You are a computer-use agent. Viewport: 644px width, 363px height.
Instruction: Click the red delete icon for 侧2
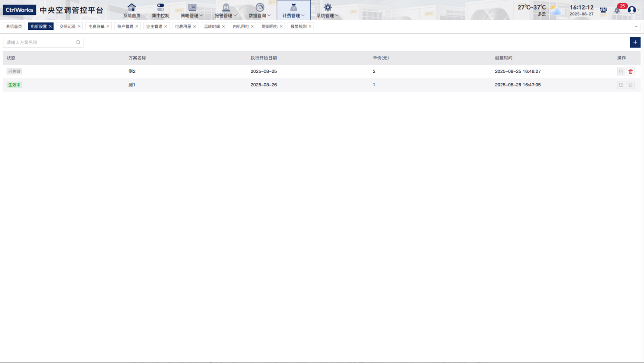[x=630, y=71]
